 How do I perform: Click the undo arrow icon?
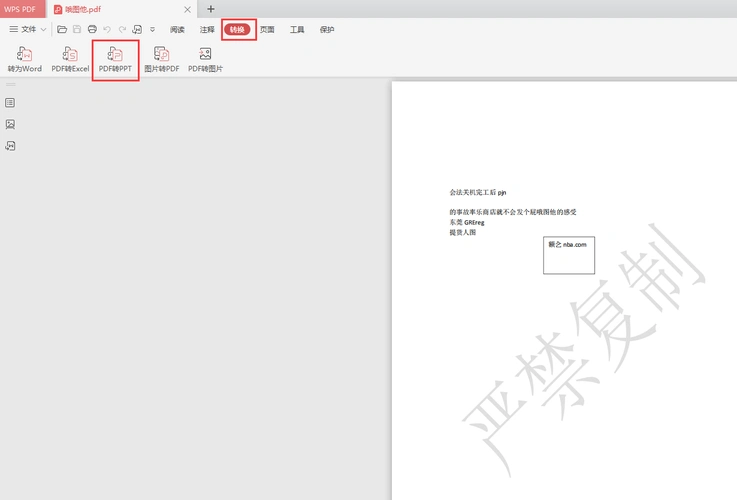(x=107, y=30)
